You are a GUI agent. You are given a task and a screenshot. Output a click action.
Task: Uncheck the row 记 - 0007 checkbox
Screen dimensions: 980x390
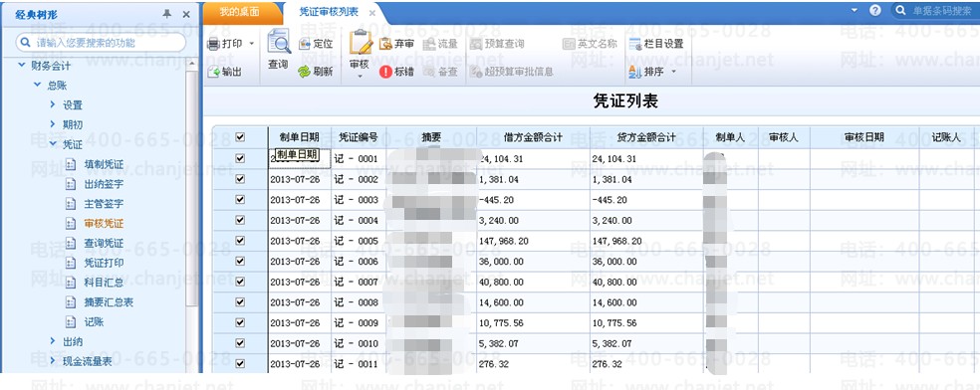(x=240, y=282)
